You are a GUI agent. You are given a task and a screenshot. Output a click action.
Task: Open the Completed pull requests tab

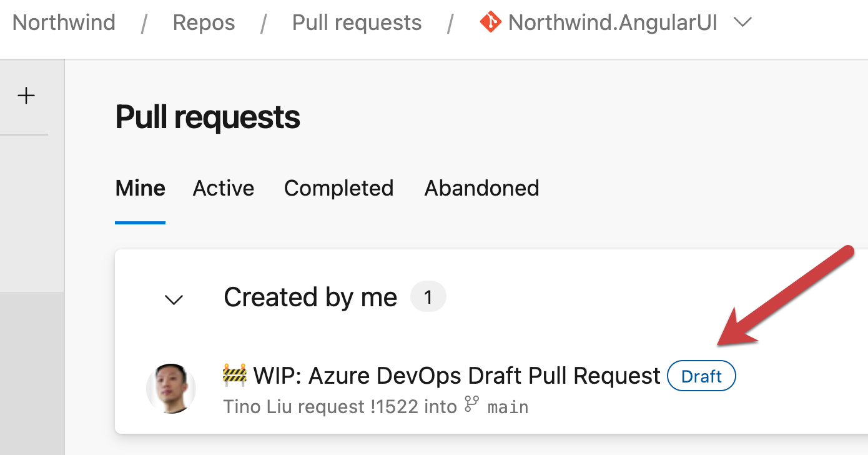338,188
